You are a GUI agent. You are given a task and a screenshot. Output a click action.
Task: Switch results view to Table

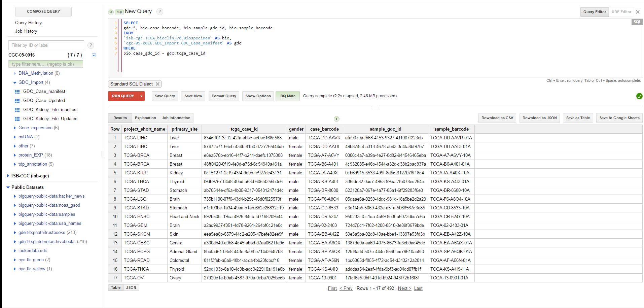tap(116, 287)
